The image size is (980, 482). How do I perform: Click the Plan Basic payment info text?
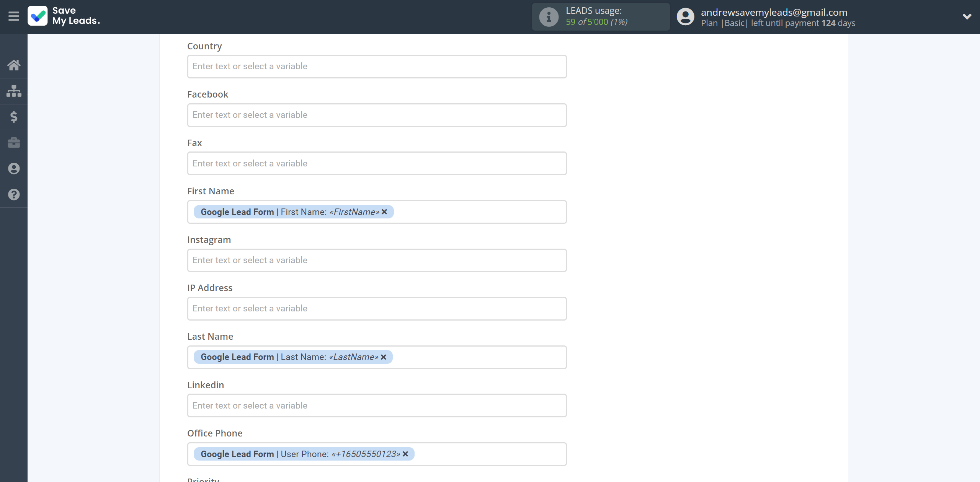pyautogui.click(x=778, y=23)
